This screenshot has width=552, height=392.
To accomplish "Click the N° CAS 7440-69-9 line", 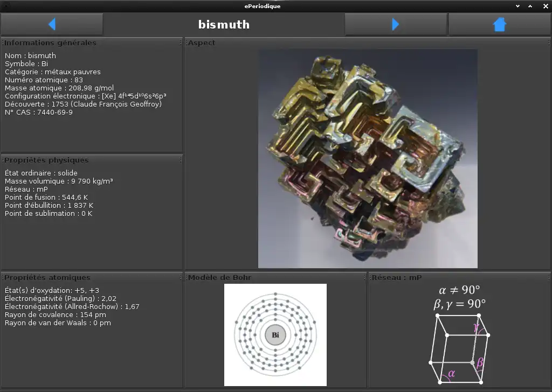I will click(39, 113).
